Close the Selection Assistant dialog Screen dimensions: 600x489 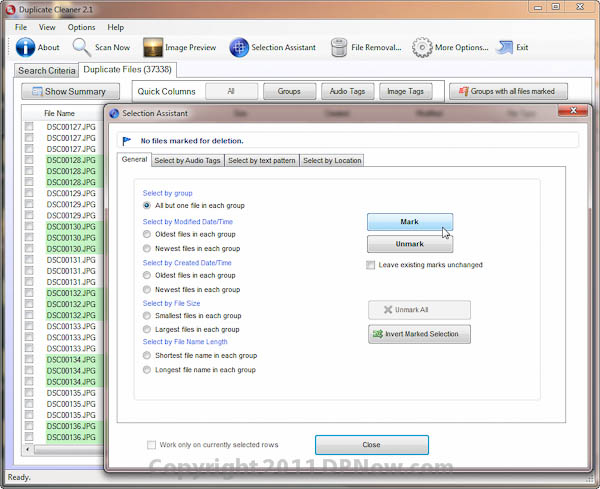(371, 445)
